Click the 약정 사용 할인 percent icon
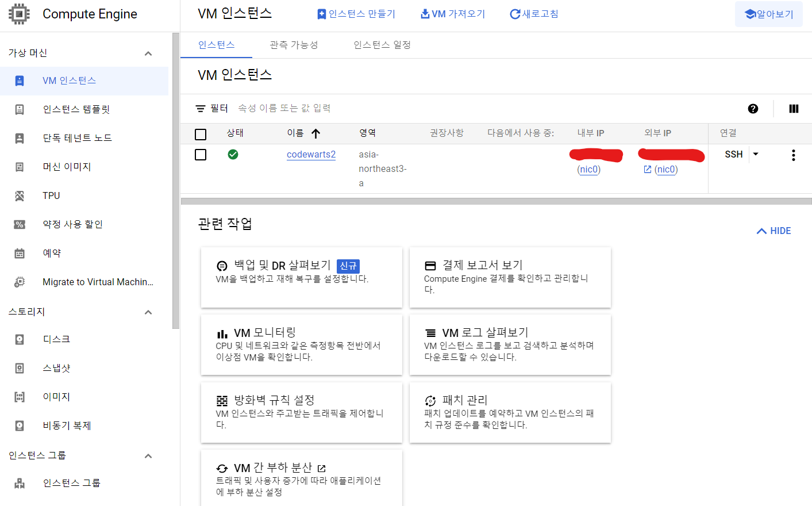The image size is (812, 506). (20, 224)
